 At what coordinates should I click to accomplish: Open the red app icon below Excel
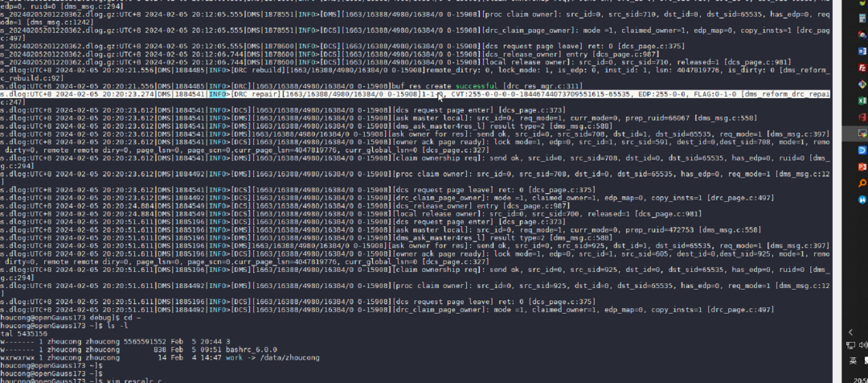click(862, 117)
